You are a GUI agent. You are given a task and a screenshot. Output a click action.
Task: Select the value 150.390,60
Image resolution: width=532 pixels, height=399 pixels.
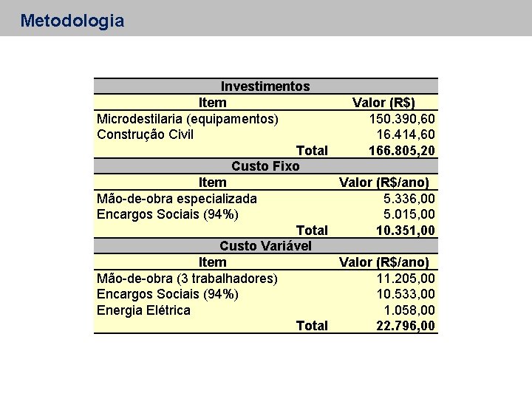402,119
